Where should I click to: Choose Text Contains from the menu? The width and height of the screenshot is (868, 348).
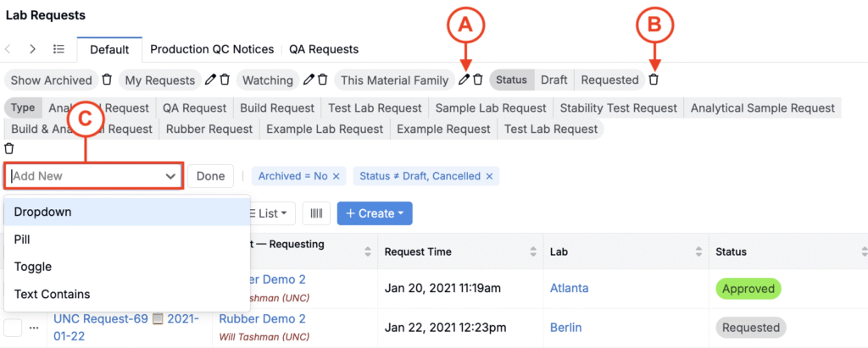[52, 294]
